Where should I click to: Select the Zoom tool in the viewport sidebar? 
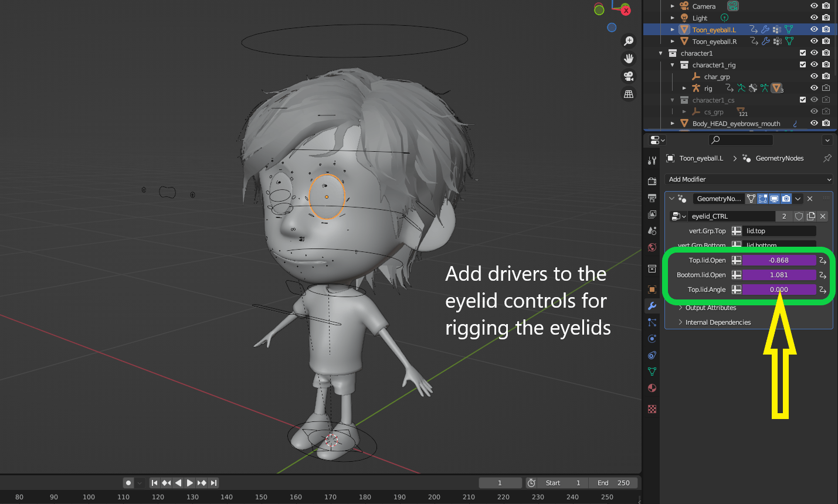point(629,41)
